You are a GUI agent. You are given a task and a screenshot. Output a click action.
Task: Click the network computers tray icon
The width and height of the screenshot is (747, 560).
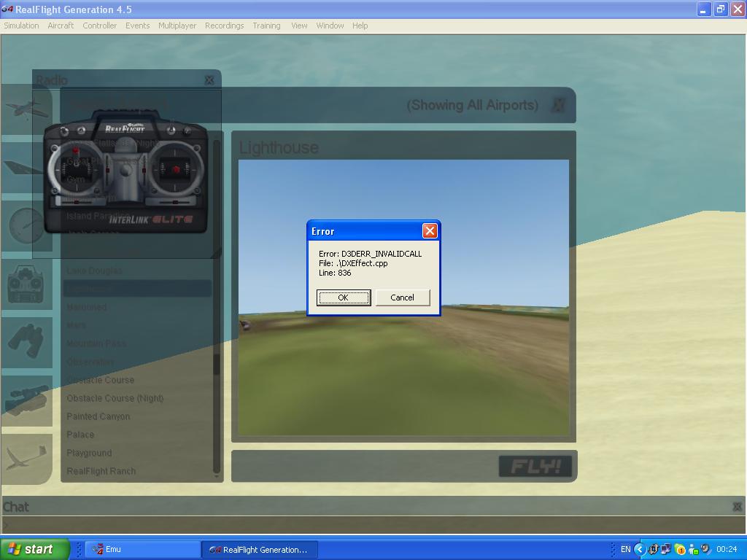[666, 549]
